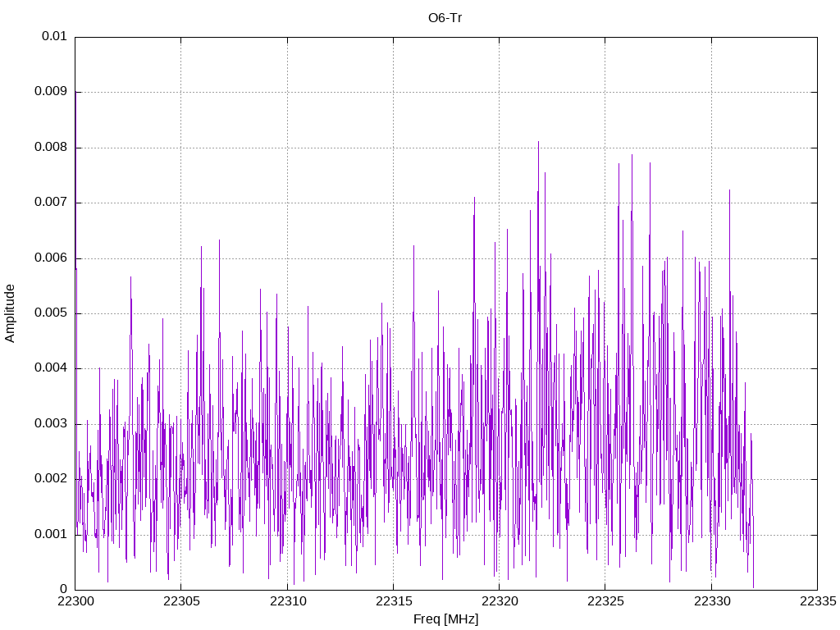Screen dimensions: 840x630
Task: Click x-axis tick label 22330
Action: (711, 601)
